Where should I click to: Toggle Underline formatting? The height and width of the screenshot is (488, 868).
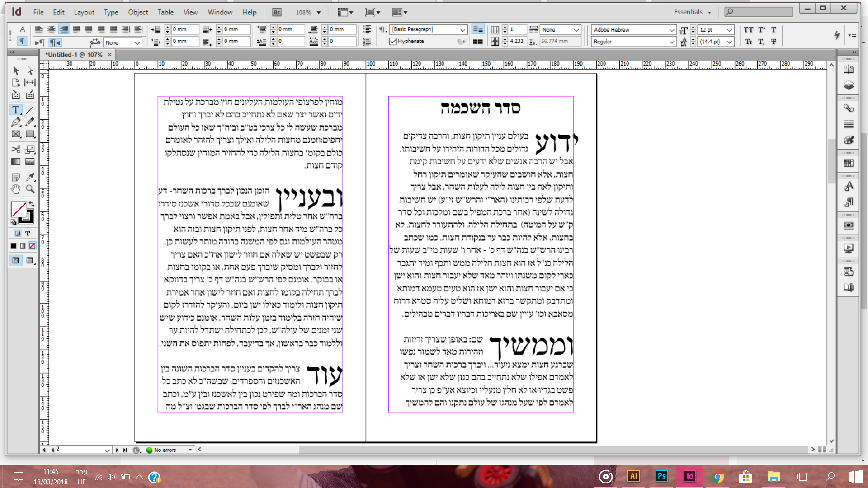click(x=774, y=30)
